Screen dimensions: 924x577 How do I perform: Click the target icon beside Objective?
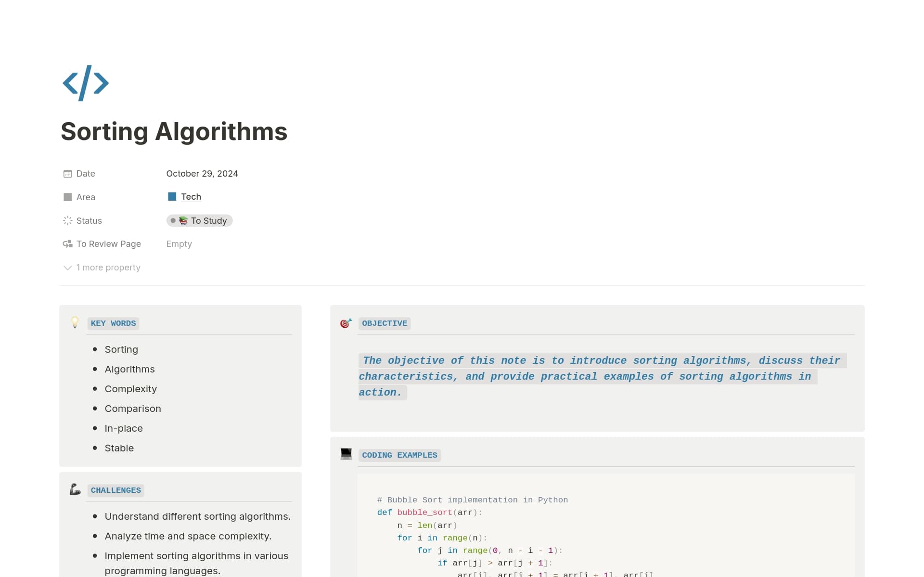346,323
